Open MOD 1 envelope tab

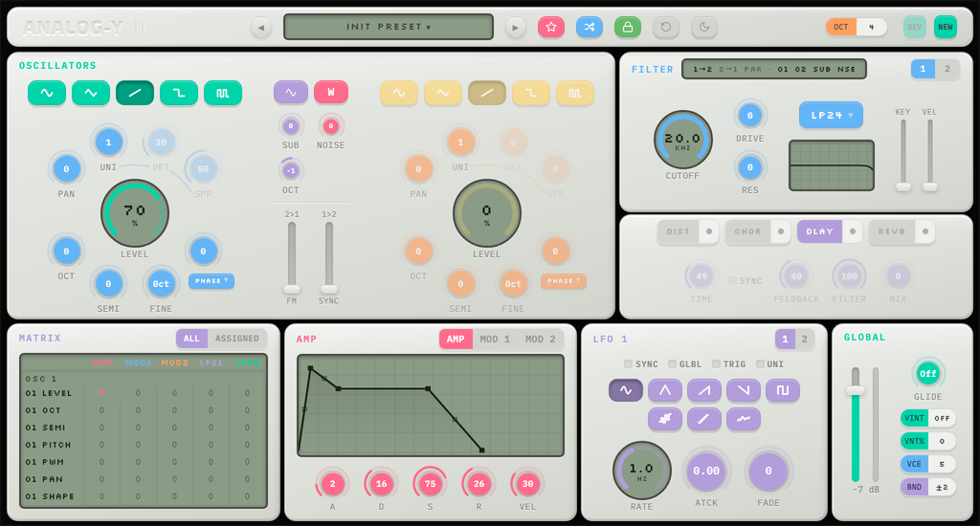pyautogui.click(x=495, y=340)
